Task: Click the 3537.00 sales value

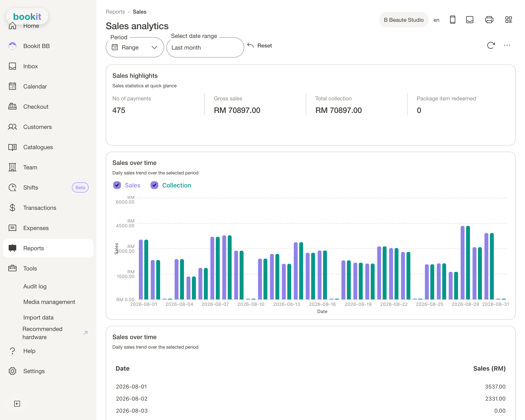Action: click(x=495, y=386)
